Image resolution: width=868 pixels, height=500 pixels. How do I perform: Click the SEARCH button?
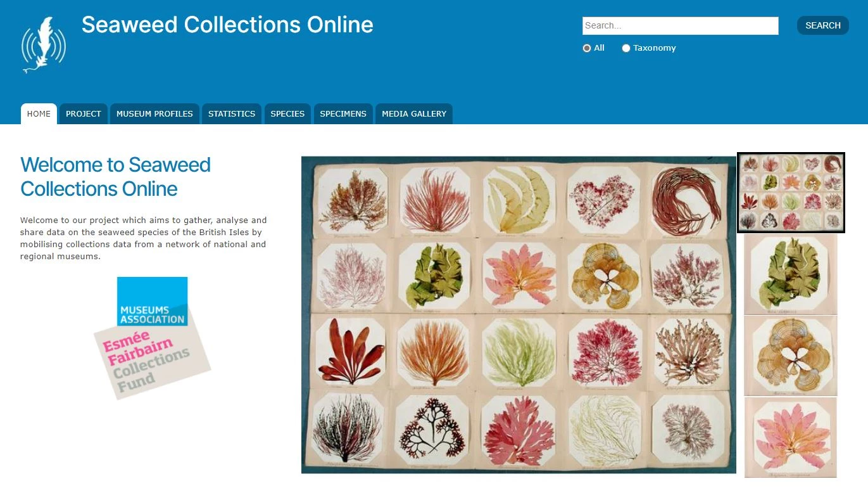tap(823, 25)
